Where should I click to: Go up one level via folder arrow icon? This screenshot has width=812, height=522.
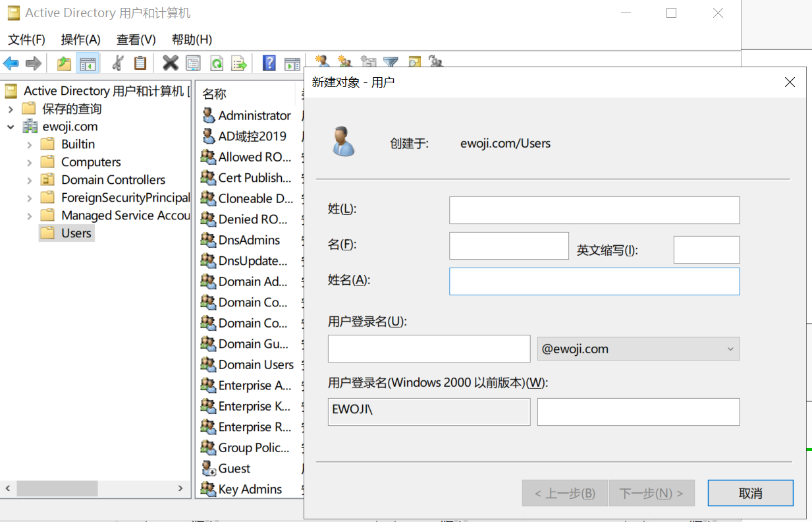[x=64, y=63]
